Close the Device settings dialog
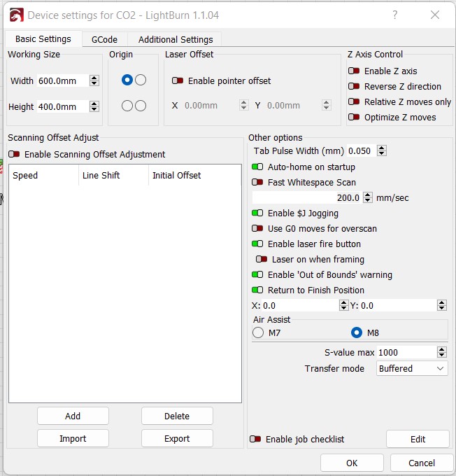 [435, 15]
